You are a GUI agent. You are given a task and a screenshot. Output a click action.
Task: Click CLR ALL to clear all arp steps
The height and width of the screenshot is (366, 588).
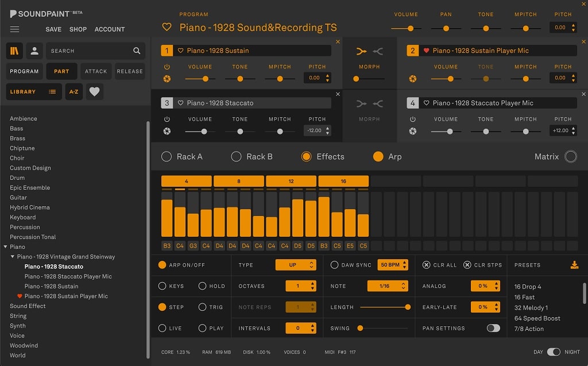(x=427, y=265)
